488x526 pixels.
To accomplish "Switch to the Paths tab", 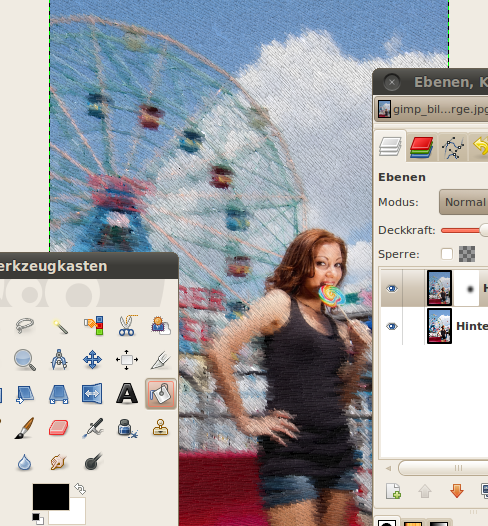I will click(453, 147).
